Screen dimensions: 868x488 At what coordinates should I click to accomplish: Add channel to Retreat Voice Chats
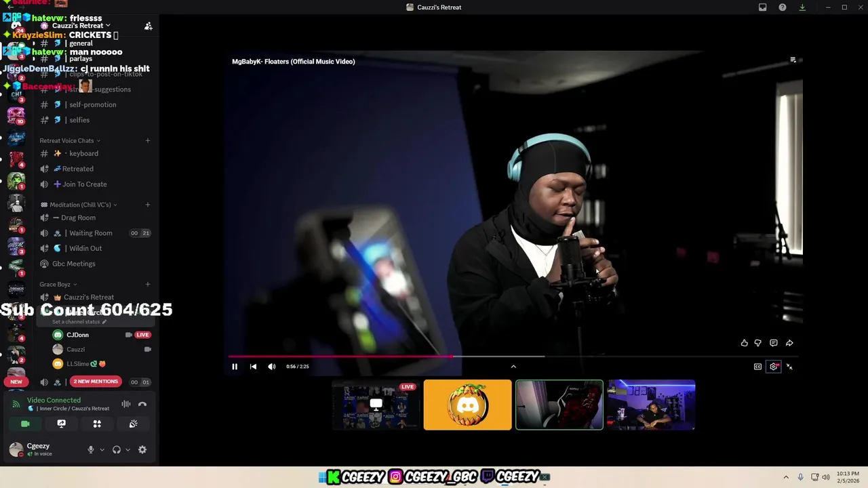pyautogui.click(x=148, y=140)
